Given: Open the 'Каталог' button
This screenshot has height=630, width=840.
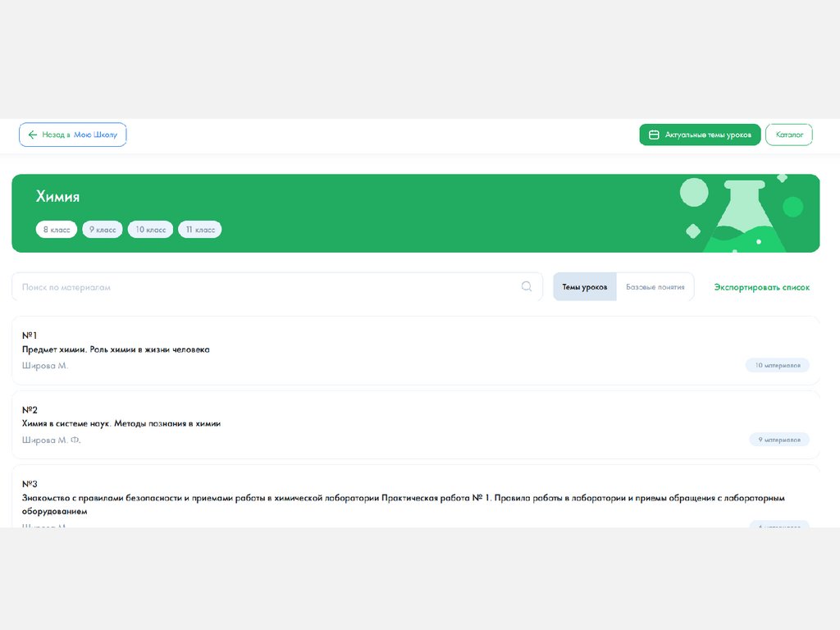Looking at the screenshot, I should click(x=789, y=135).
